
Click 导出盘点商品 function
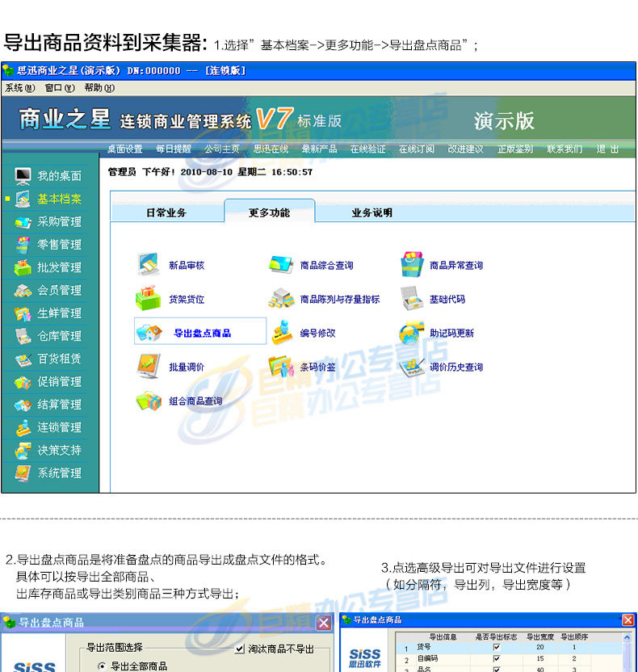coord(199,331)
